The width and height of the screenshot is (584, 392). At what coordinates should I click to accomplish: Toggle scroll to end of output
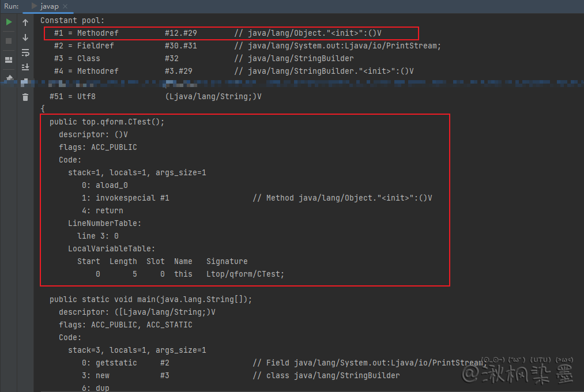[x=25, y=67]
